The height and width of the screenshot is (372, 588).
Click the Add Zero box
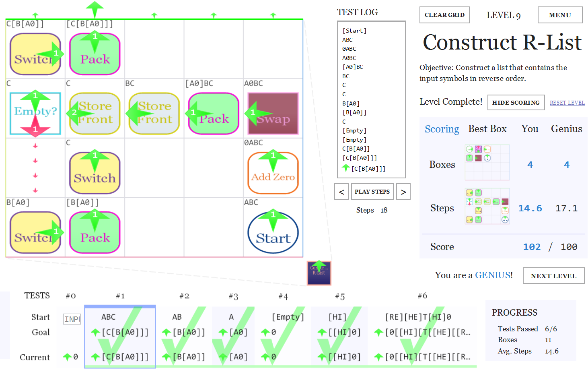pyautogui.click(x=273, y=173)
